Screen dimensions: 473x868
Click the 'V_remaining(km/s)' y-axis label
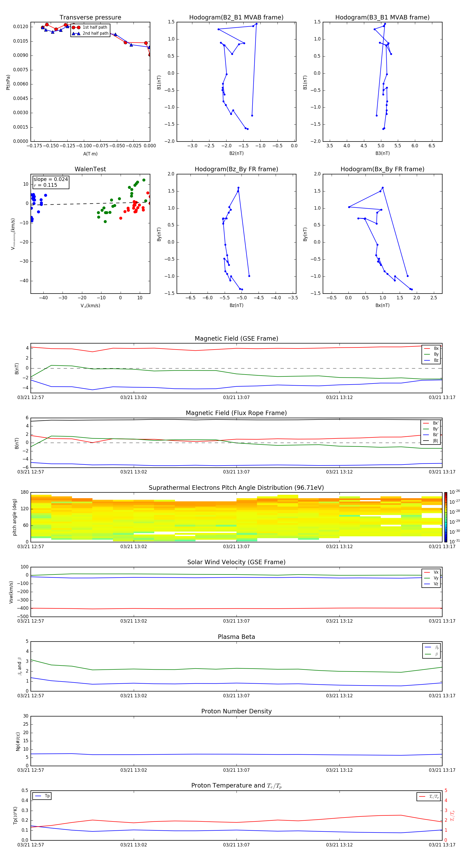[13, 234]
